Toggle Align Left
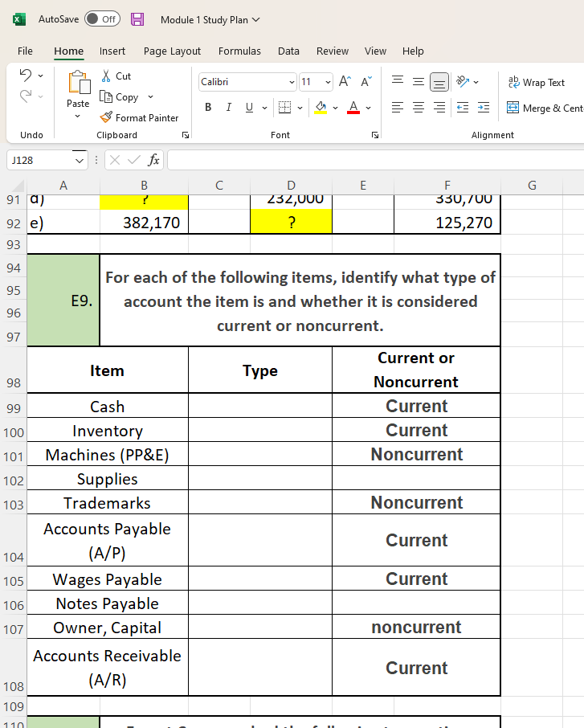The image size is (584, 728). (x=398, y=108)
